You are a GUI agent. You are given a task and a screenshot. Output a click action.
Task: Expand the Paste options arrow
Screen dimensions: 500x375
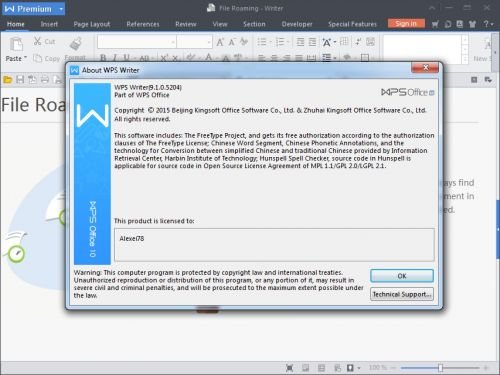coord(25,58)
